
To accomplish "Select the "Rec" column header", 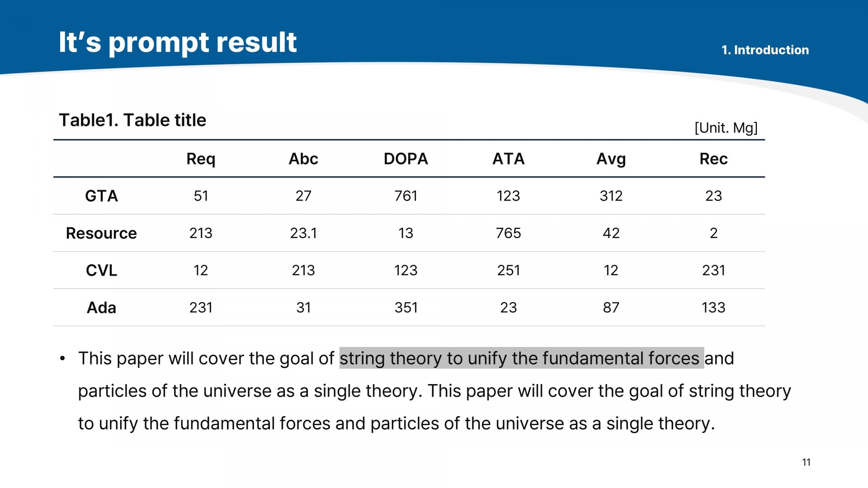I will [x=713, y=159].
